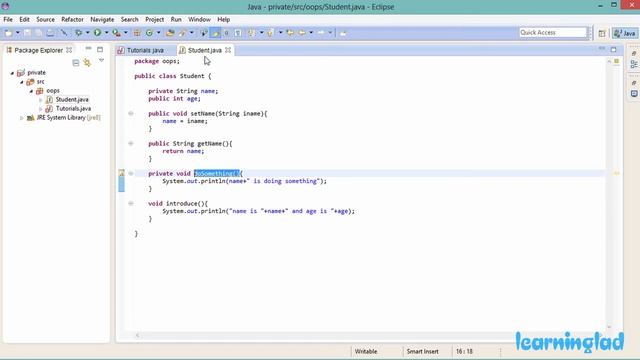Maximize the editor area
The width and height of the screenshot is (640, 360).
pos(613,49)
